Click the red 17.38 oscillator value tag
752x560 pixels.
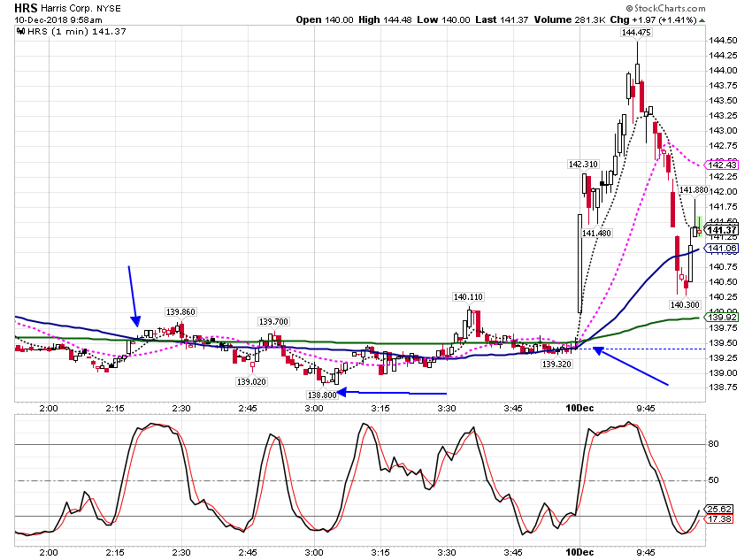click(719, 518)
